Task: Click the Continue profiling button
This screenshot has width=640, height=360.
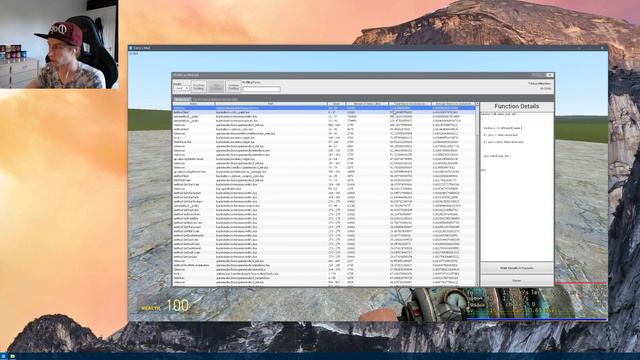Action: [233, 87]
